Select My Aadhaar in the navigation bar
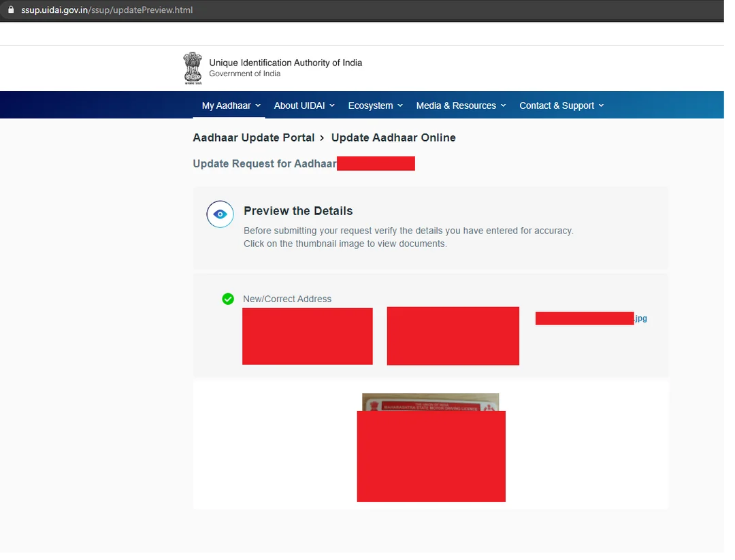 pos(229,105)
